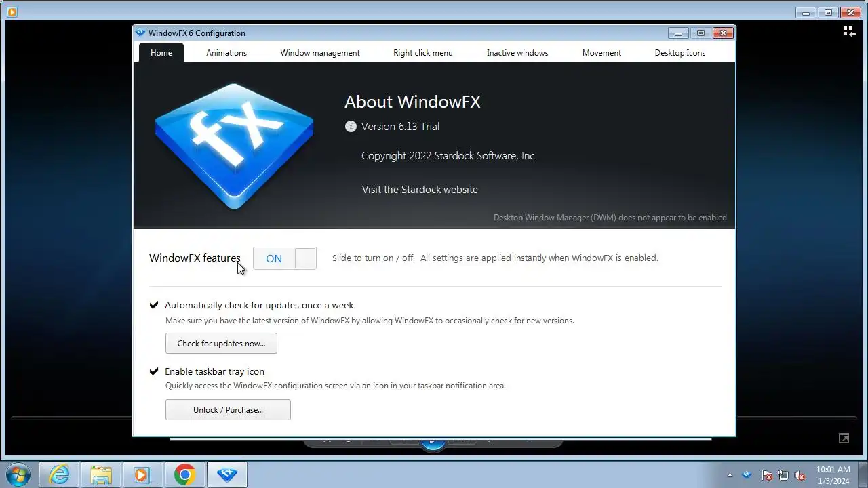The height and width of the screenshot is (488, 868).
Task: Turn off the WindowFX features switch
Action: point(285,258)
